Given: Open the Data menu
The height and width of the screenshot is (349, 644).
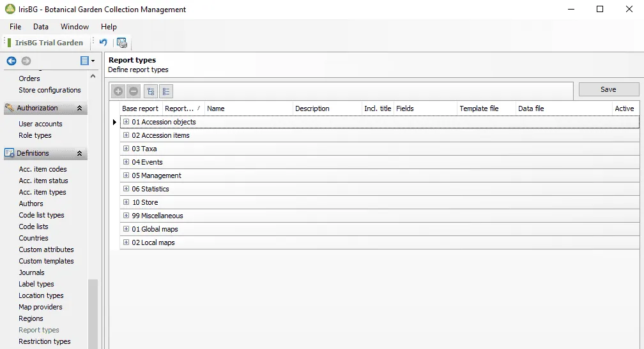Looking at the screenshot, I should tap(41, 27).
